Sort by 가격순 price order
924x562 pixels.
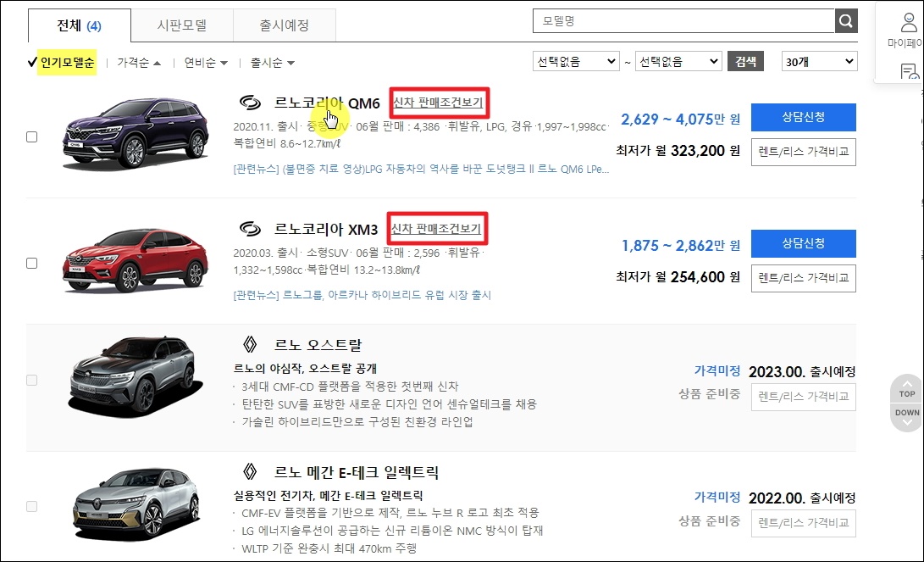(139, 63)
